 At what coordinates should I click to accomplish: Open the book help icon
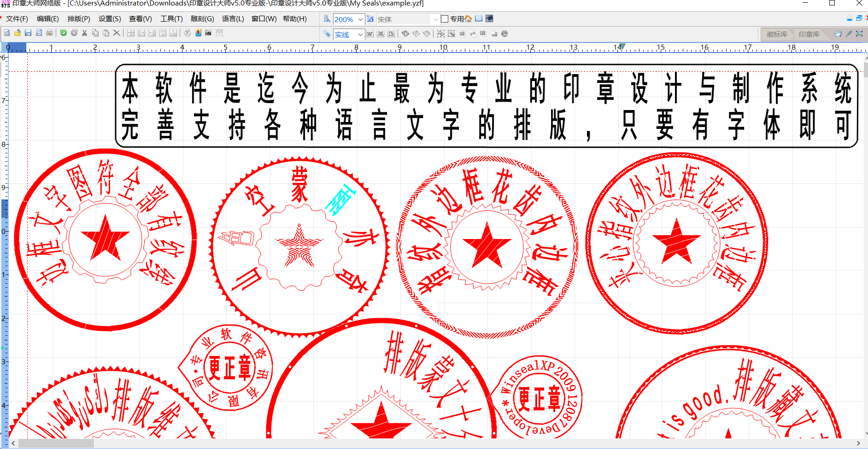(x=479, y=19)
